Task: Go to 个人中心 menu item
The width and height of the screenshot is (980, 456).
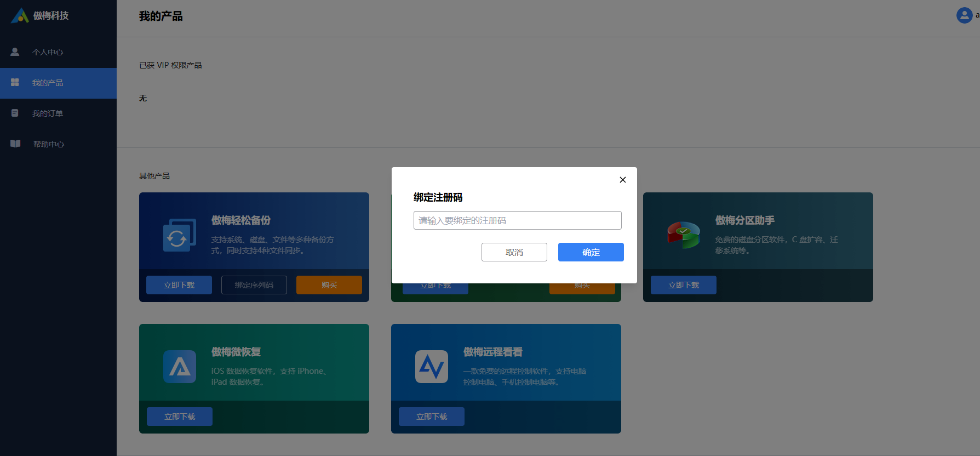Action: (48, 52)
